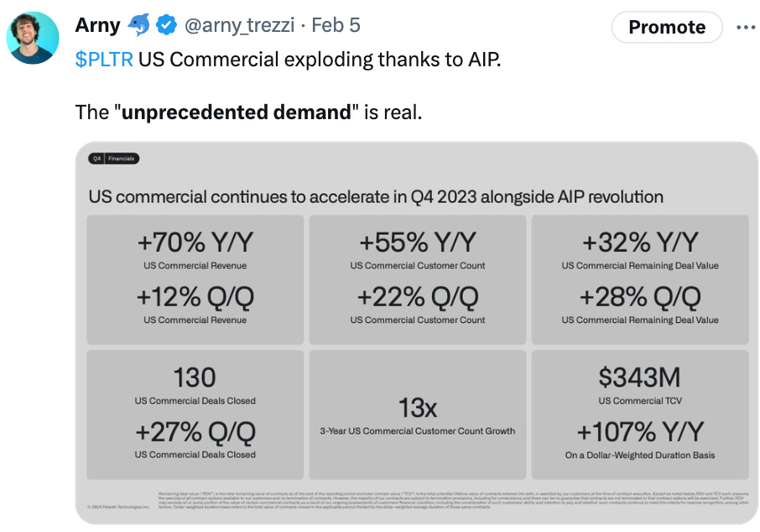
Task: Click Arny's profile avatar photo
Action: [33, 38]
